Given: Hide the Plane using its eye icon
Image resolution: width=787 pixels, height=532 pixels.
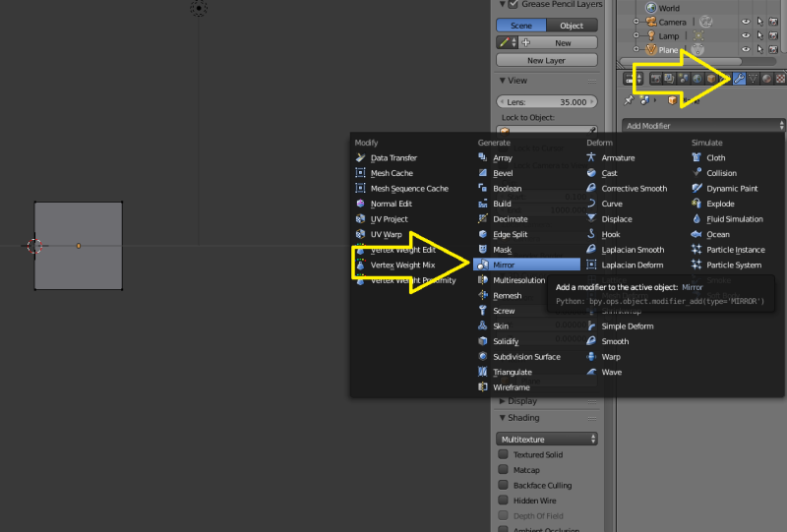Looking at the screenshot, I should click(x=746, y=49).
